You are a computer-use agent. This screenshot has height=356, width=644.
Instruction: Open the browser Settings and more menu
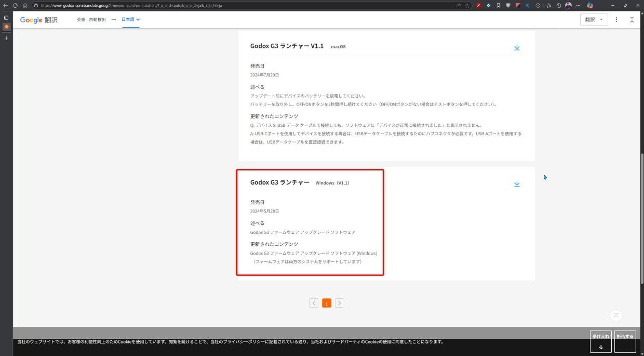(x=578, y=5)
